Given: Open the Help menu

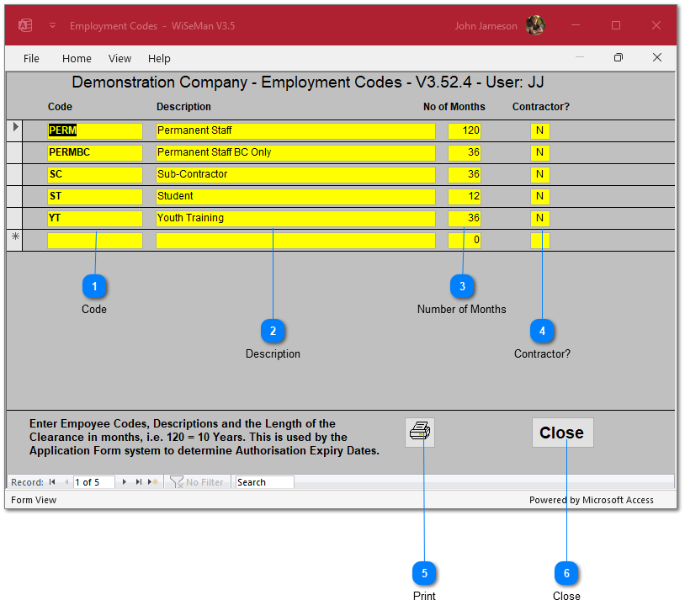Looking at the screenshot, I should (159, 58).
